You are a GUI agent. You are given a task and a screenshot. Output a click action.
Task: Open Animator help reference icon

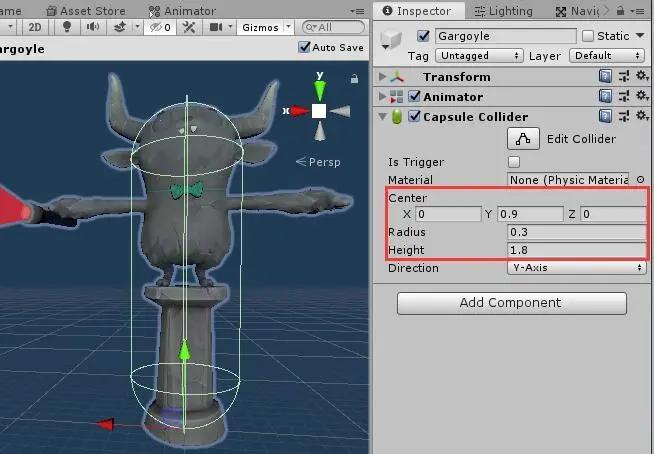click(605, 96)
